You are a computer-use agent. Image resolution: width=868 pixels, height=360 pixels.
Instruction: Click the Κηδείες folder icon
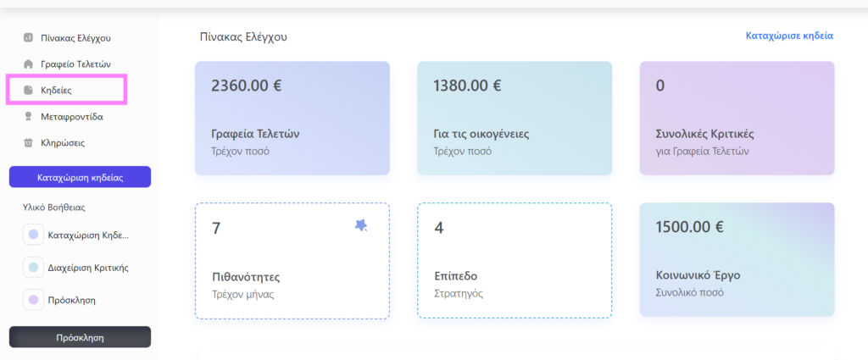click(29, 90)
